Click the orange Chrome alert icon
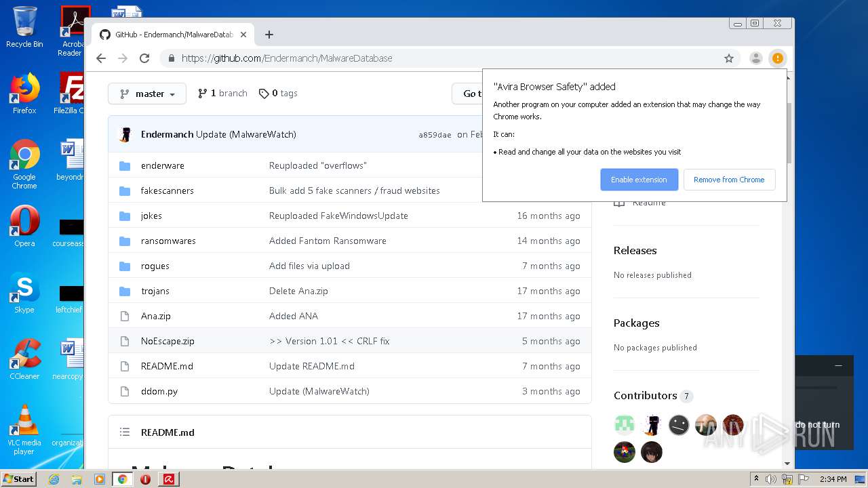This screenshot has width=868, height=488. pos(778,58)
